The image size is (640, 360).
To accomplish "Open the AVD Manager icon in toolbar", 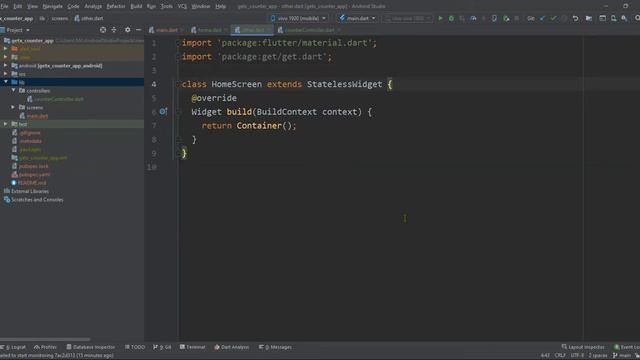I will (x=613, y=18).
